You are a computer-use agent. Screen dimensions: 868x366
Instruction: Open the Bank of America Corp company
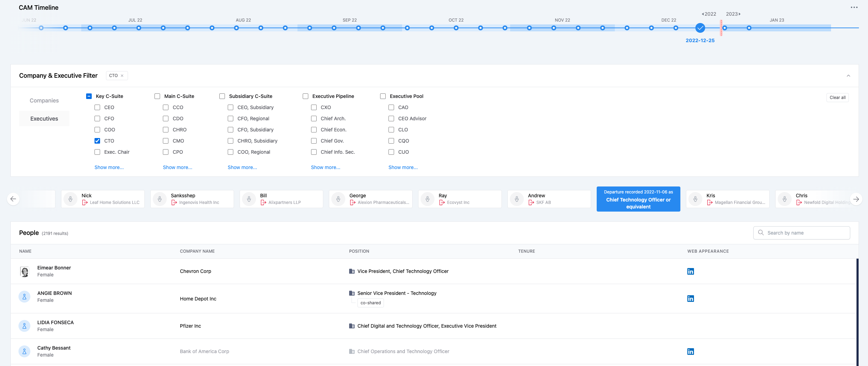(204, 351)
